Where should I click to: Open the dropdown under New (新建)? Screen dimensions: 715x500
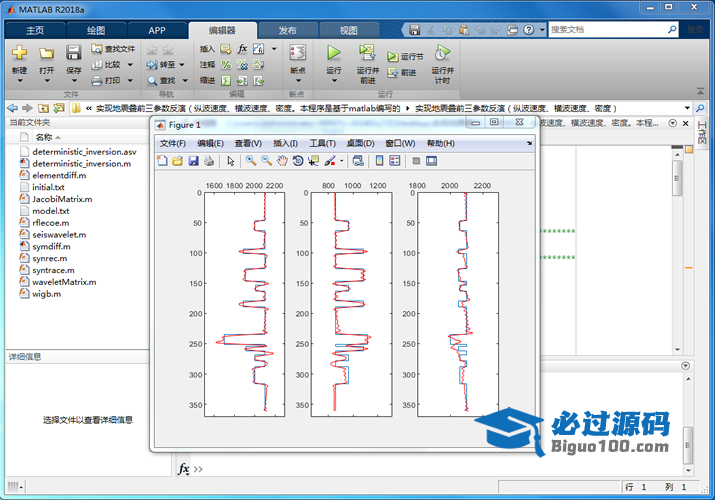20,81
